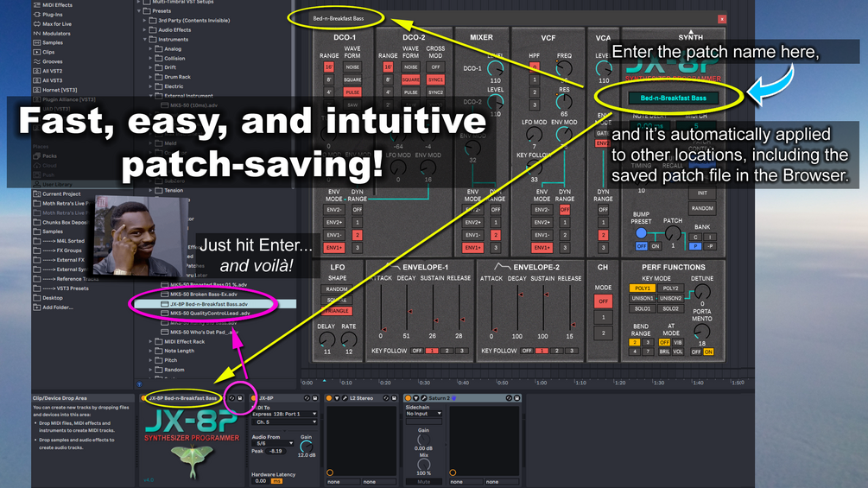Set bend range to 7
This screenshot has width=868, height=488.
(647, 352)
